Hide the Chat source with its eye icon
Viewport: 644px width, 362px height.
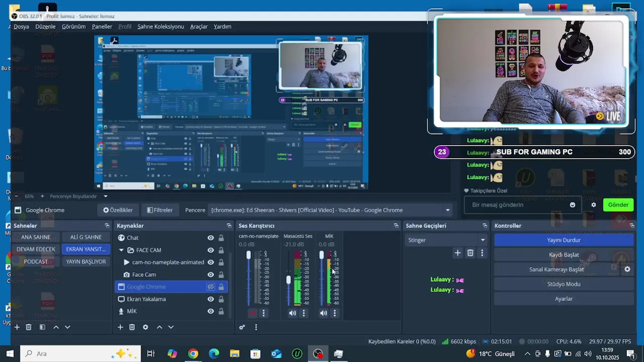pyautogui.click(x=211, y=238)
